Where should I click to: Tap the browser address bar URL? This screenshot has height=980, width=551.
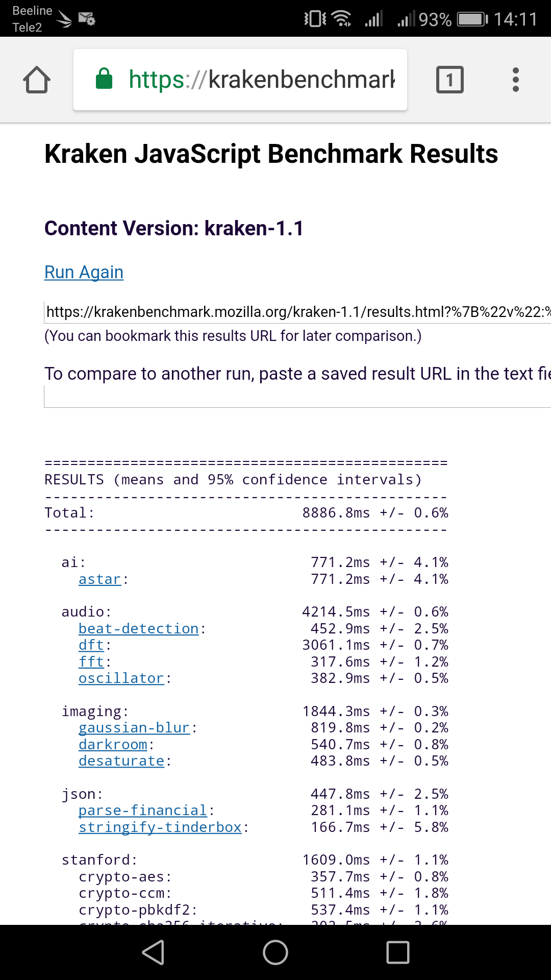[x=261, y=80]
